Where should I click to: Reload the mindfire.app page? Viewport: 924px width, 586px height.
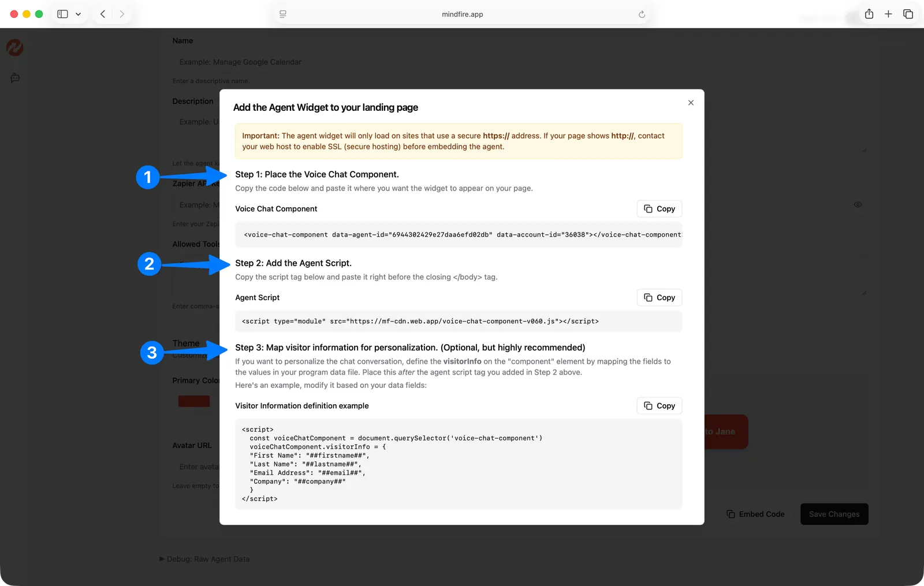coord(642,14)
